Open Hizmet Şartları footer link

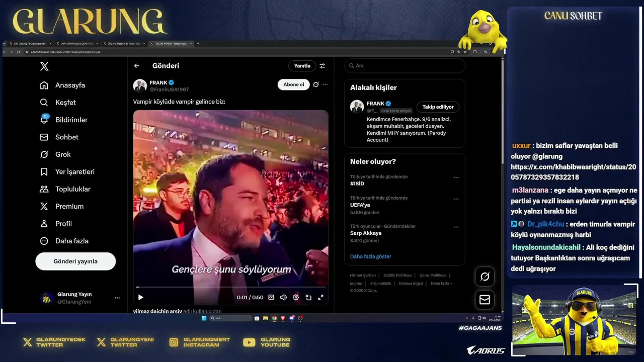pos(363,276)
